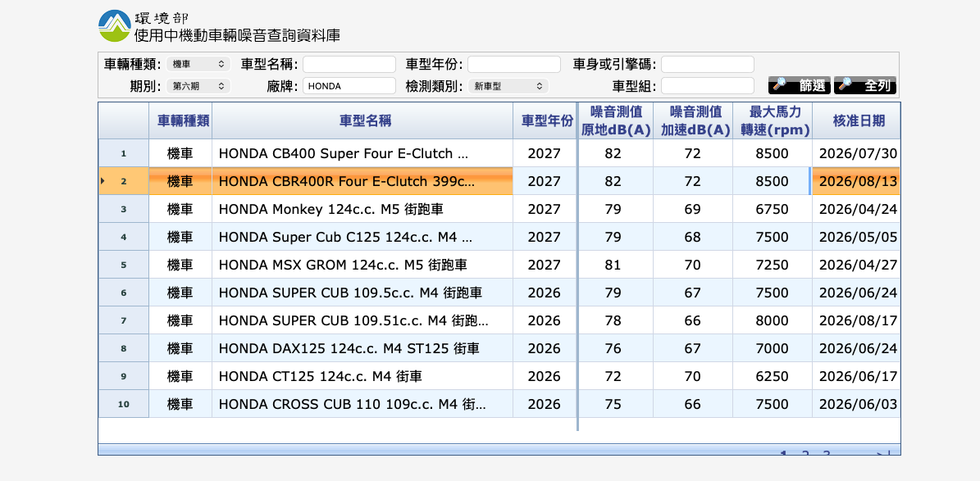
Task: Click the 環境部 logo icon
Action: 114,26
